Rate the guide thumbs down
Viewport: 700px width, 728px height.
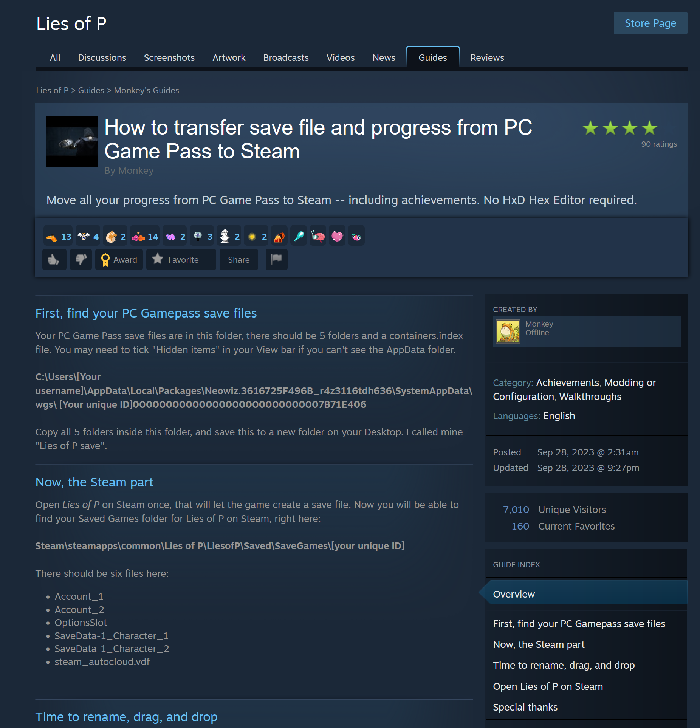pyautogui.click(x=81, y=259)
